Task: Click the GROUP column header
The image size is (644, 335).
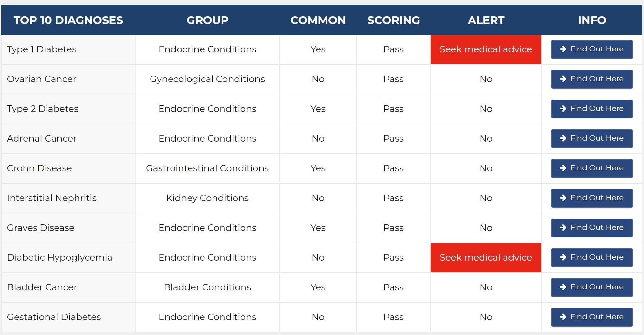Action: coord(207,20)
